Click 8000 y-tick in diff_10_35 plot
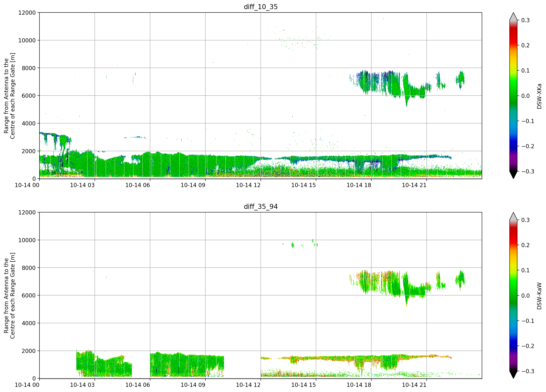Image resolution: width=546 pixels, height=392 pixels. (29, 68)
